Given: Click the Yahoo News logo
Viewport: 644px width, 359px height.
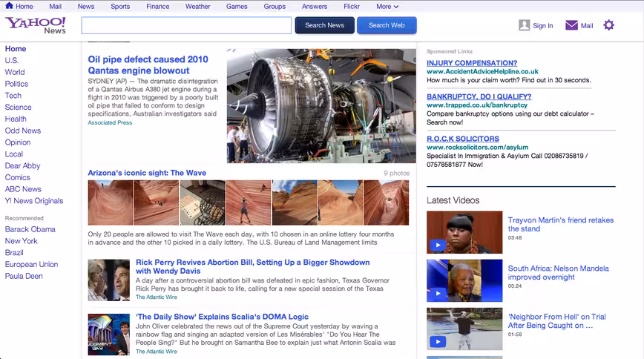Looking at the screenshot, I should [36, 25].
